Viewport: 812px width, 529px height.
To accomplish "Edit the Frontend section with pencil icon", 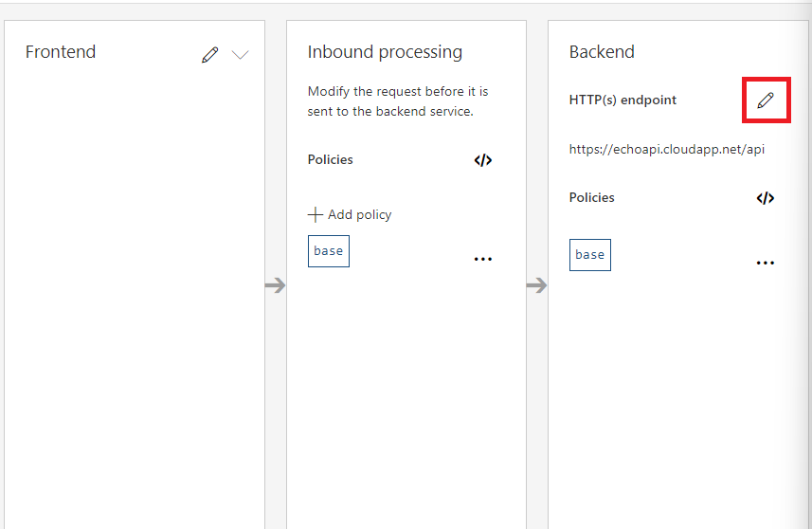I will tap(209, 54).
